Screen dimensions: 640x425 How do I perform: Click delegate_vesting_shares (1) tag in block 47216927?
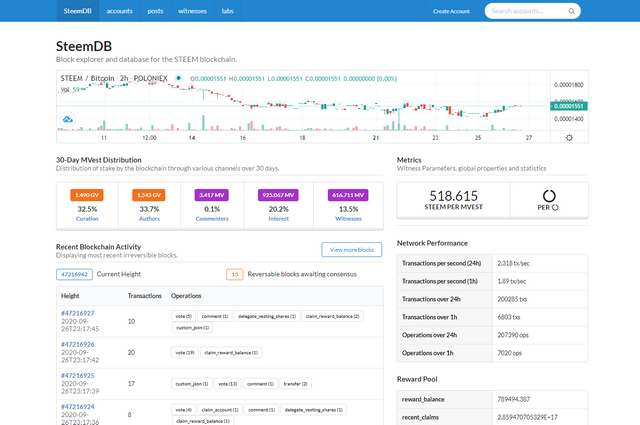click(x=267, y=316)
